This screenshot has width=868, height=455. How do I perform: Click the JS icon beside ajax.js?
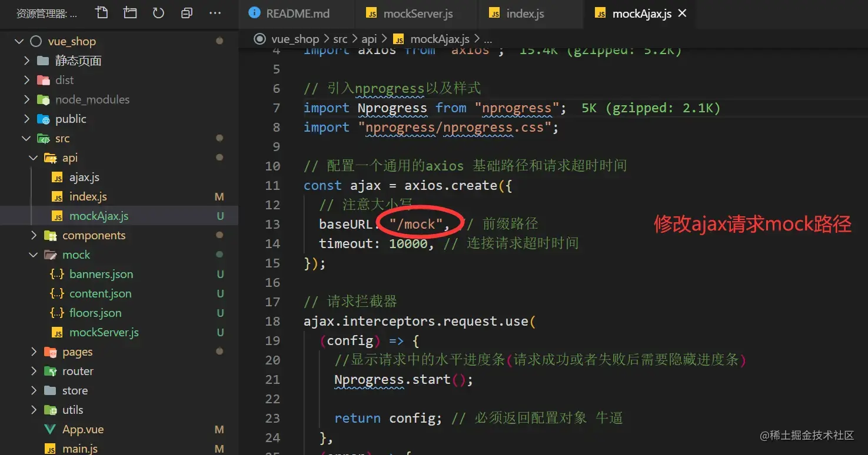tap(57, 178)
